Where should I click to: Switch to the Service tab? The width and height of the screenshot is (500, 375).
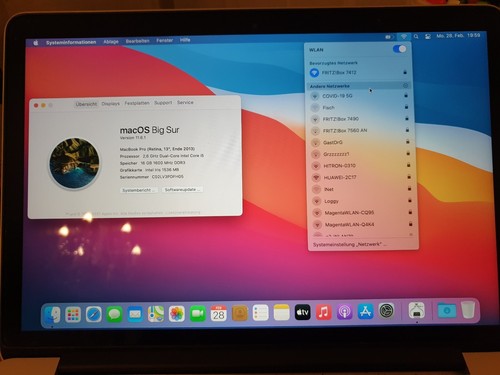[x=185, y=102]
